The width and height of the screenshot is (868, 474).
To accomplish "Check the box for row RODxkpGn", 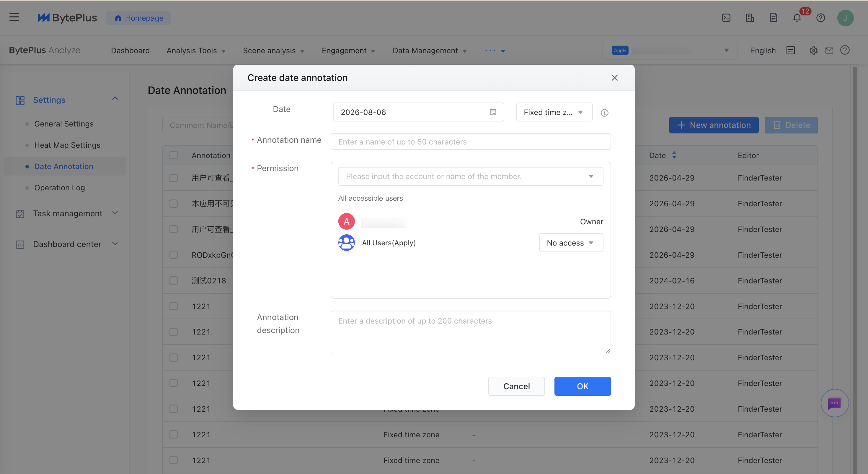I will (174, 255).
